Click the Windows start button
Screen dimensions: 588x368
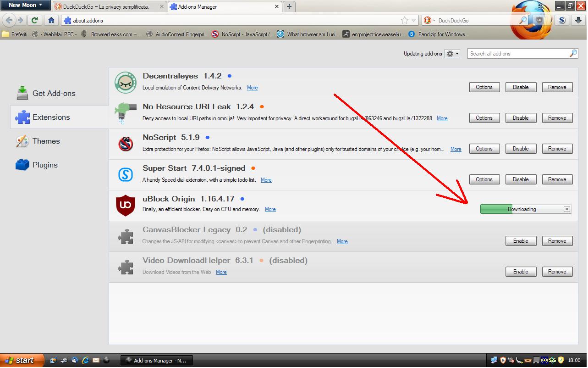[22, 360]
